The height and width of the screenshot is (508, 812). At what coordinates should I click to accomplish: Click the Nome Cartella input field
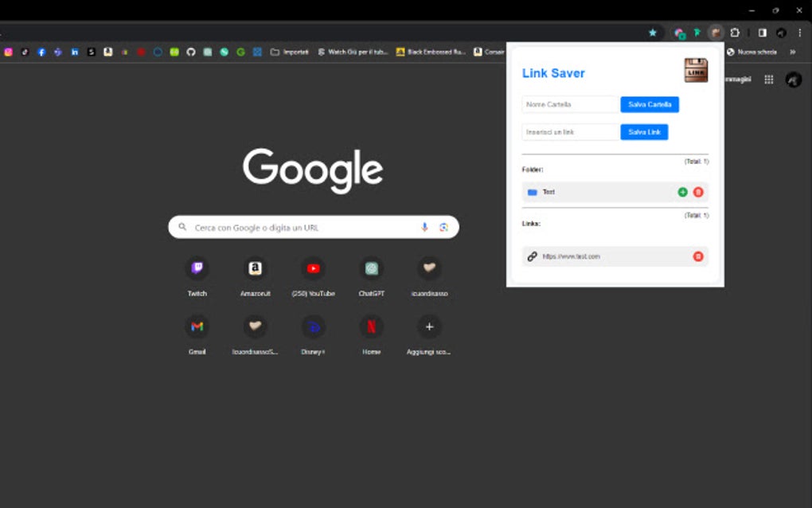pos(567,104)
